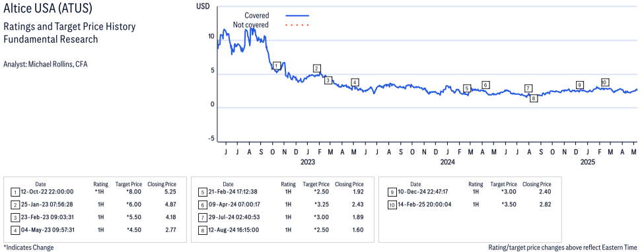Click the 2025 year label on axis
The height and width of the screenshot is (252, 644).
588,162
